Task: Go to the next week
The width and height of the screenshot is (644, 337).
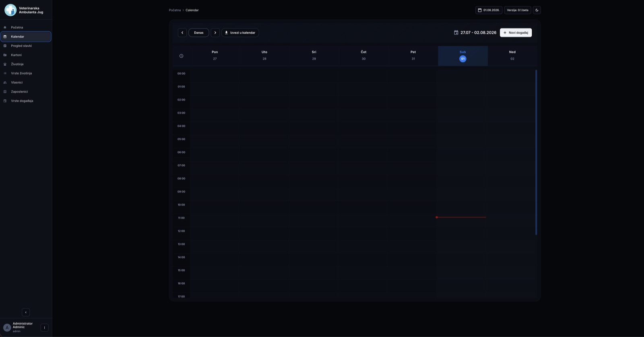Action: [215, 33]
